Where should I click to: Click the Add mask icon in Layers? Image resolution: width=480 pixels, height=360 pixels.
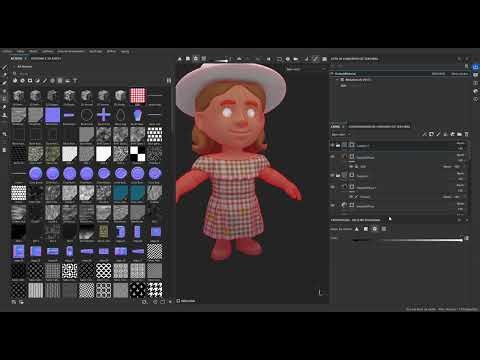click(431, 134)
